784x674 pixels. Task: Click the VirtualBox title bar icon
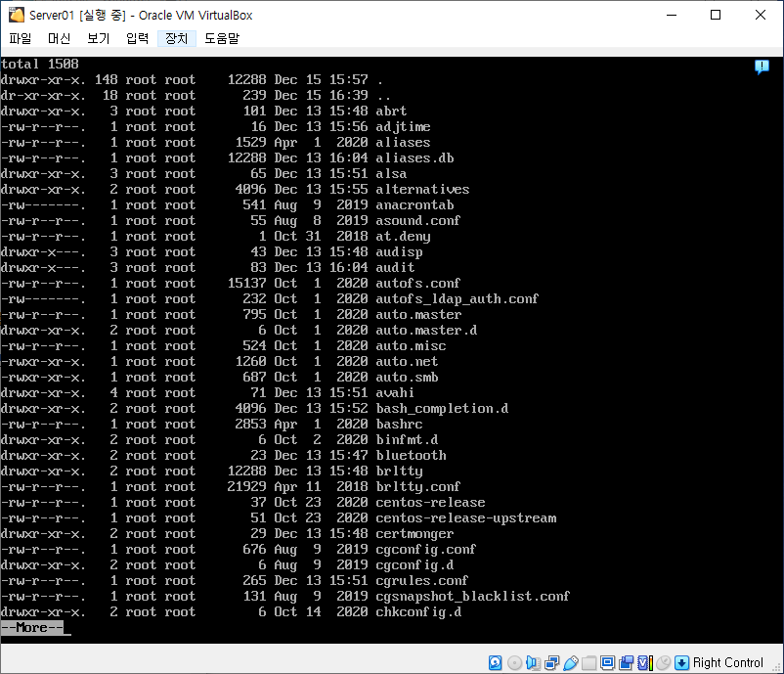pos(16,15)
